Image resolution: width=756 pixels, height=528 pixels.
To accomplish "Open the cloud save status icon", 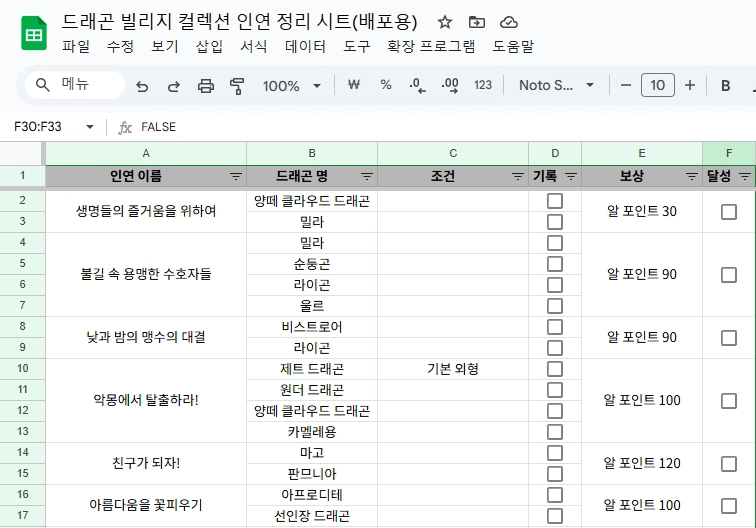I will pos(509,22).
